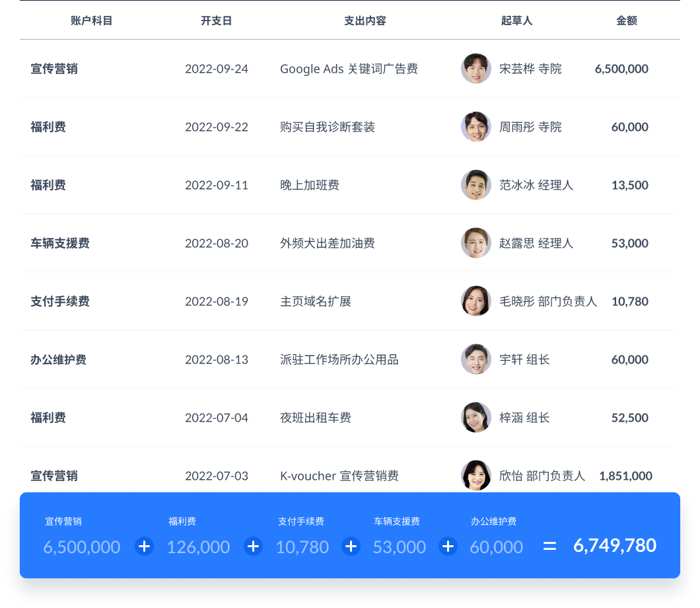Screen dimensions: 700x608
Task: Click the plus icon after 10,780
Action: (x=351, y=547)
